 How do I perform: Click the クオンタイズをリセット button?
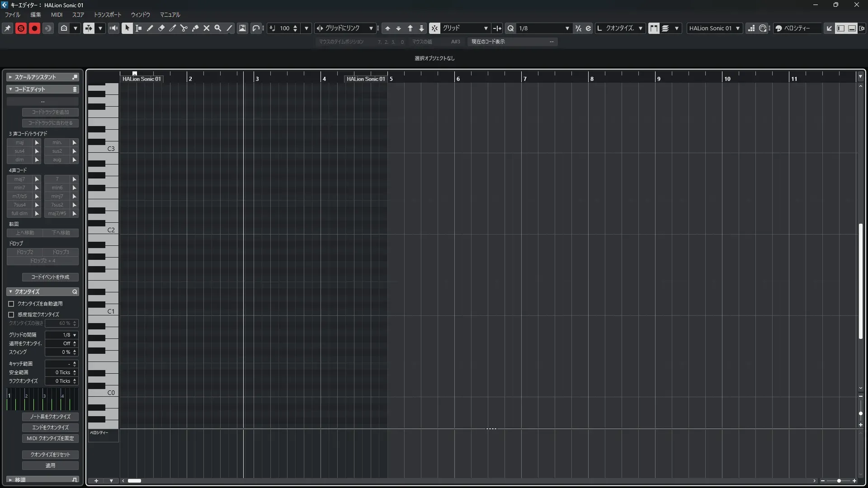point(50,455)
